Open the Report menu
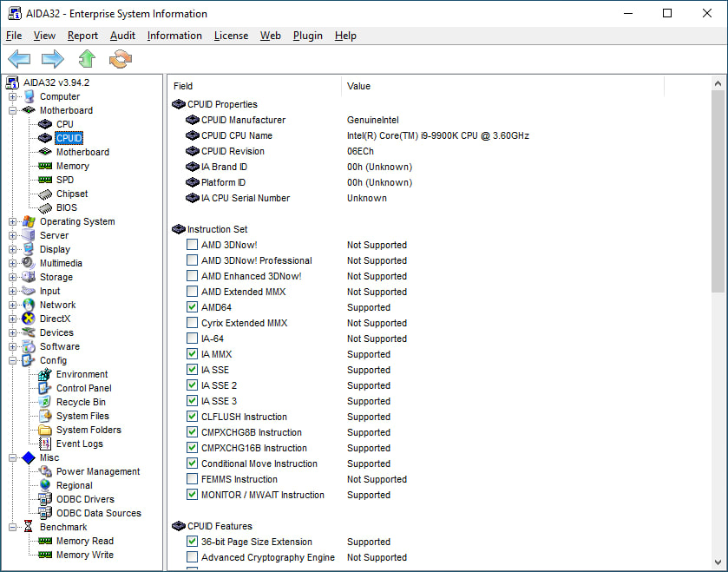 tap(82, 36)
